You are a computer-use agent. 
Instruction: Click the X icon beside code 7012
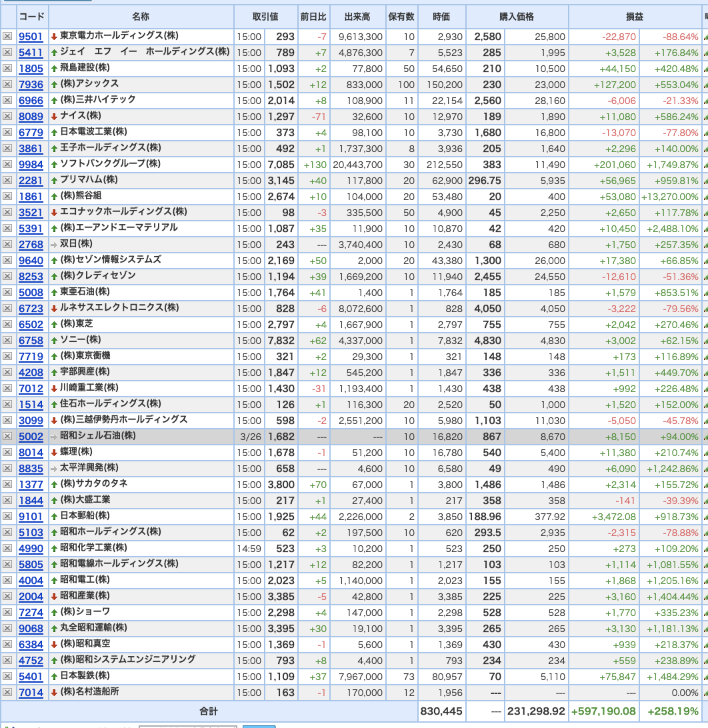point(7,389)
